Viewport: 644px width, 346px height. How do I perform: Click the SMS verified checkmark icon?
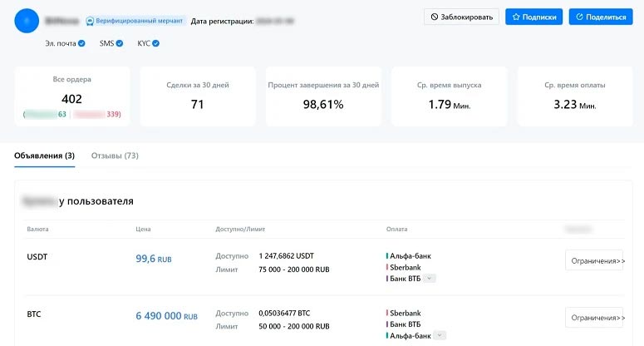coord(120,43)
